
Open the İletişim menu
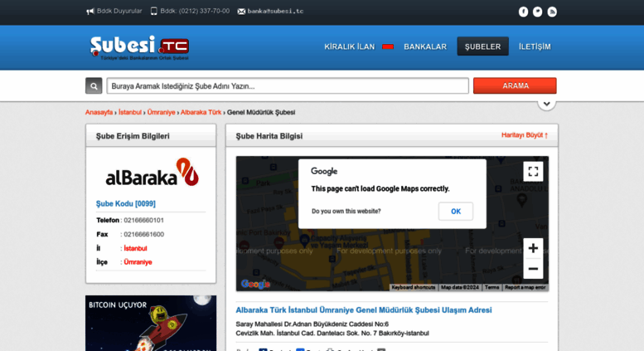tap(535, 46)
